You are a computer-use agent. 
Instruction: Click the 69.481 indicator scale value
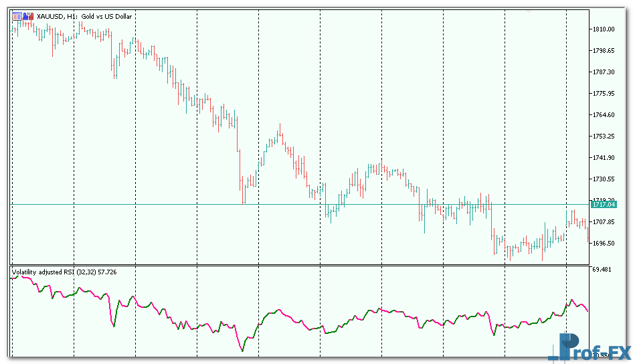tap(603, 269)
